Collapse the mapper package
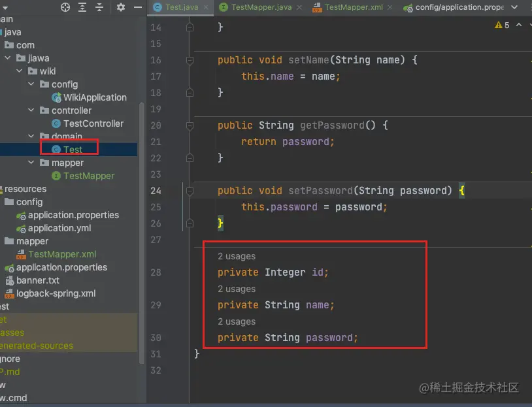532x407 pixels. click(x=31, y=162)
